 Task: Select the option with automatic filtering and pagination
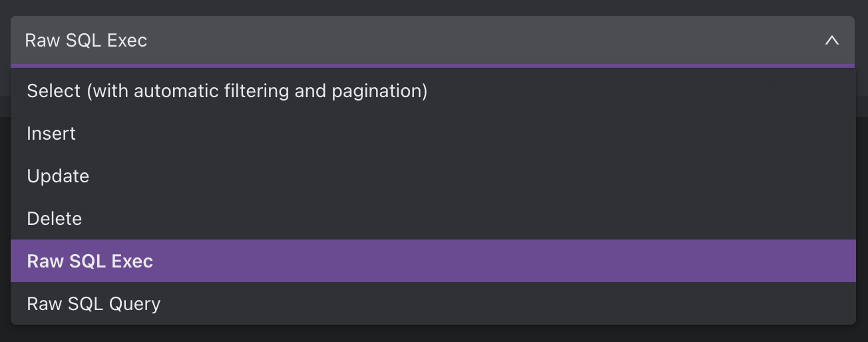(x=433, y=90)
